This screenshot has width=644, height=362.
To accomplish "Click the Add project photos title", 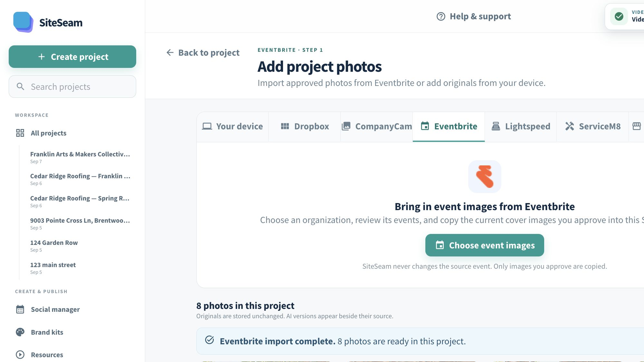I will coord(319,67).
